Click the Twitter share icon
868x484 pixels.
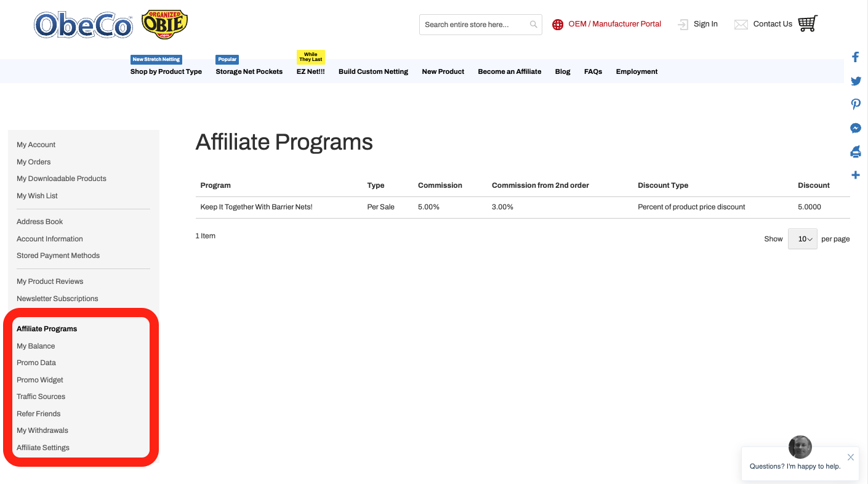855,81
